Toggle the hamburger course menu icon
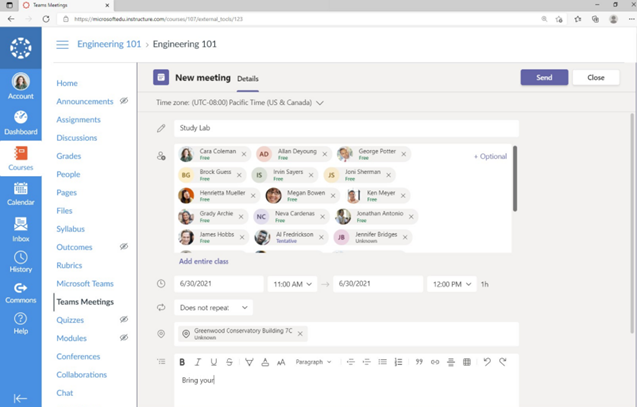Viewport: 637px width, 407px height. tap(62, 45)
